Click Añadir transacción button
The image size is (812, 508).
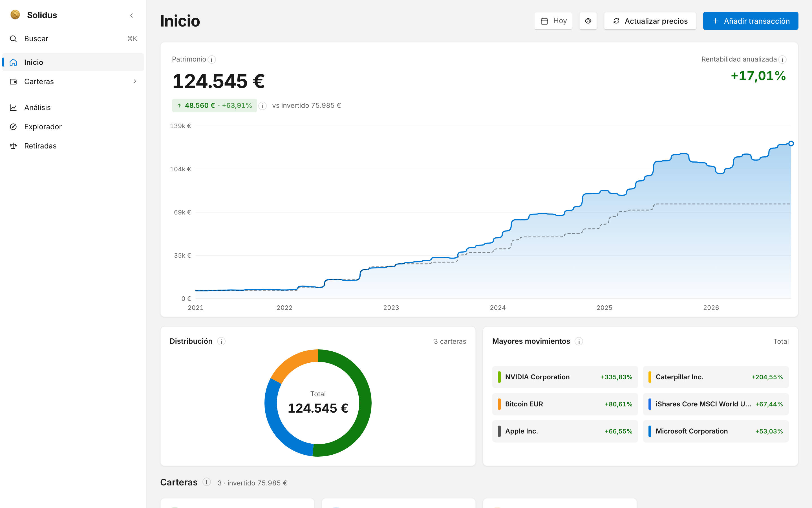(750, 21)
